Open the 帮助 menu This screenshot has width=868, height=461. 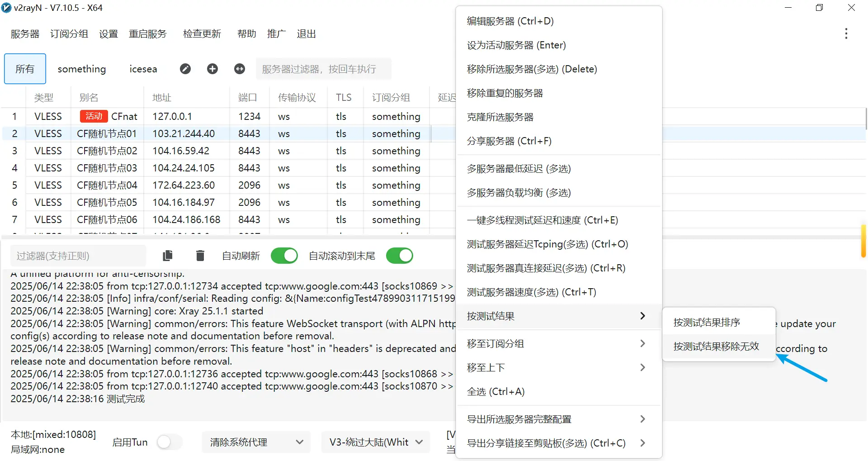[247, 34]
